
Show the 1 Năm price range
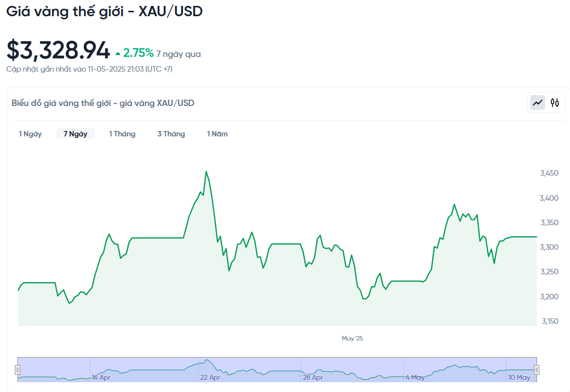[x=217, y=134]
